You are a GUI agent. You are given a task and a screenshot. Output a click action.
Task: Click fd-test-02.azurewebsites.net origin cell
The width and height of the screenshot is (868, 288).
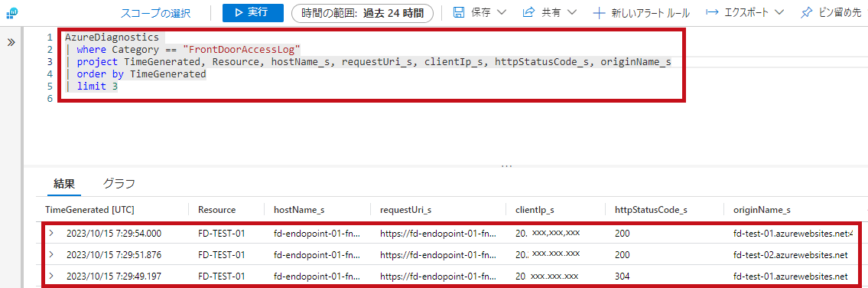[790, 255]
